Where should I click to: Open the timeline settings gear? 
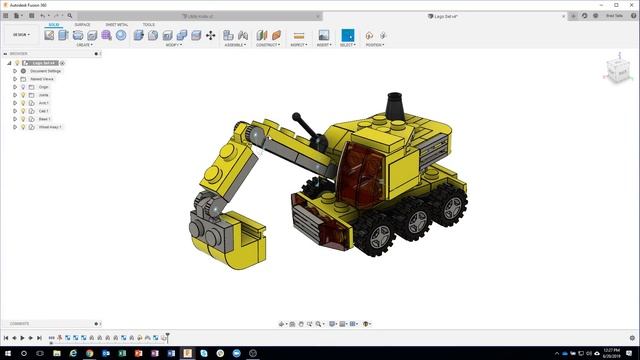[x=632, y=338]
